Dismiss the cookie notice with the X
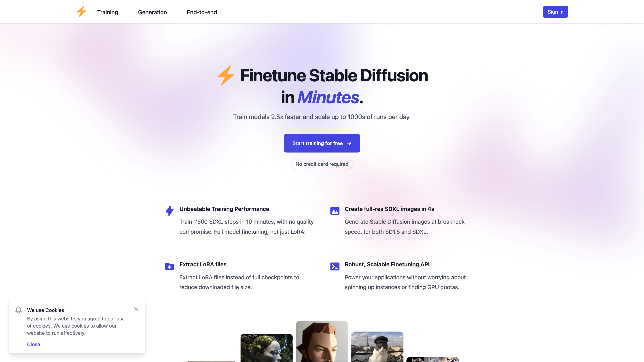644x362 pixels. click(136, 309)
